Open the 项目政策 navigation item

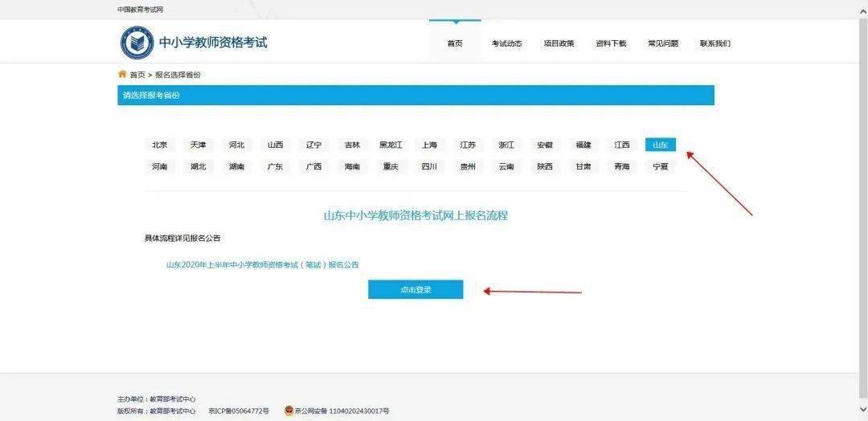click(x=559, y=43)
